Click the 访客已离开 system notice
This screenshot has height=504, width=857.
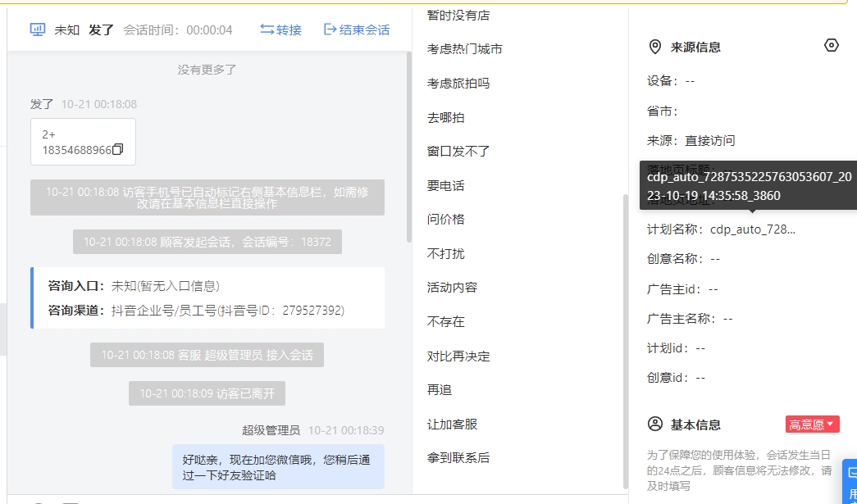point(207,393)
